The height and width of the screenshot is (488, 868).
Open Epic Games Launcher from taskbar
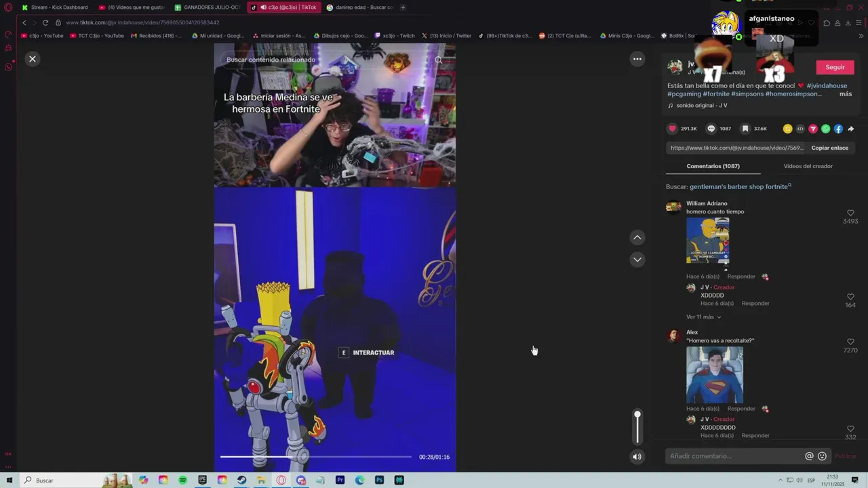pos(202,480)
